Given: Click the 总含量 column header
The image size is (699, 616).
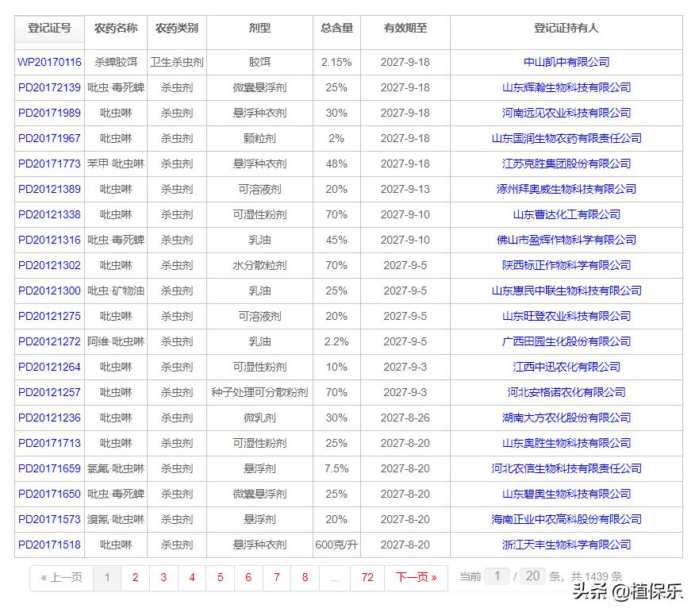Looking at the screenshot, I should point(336,26).
